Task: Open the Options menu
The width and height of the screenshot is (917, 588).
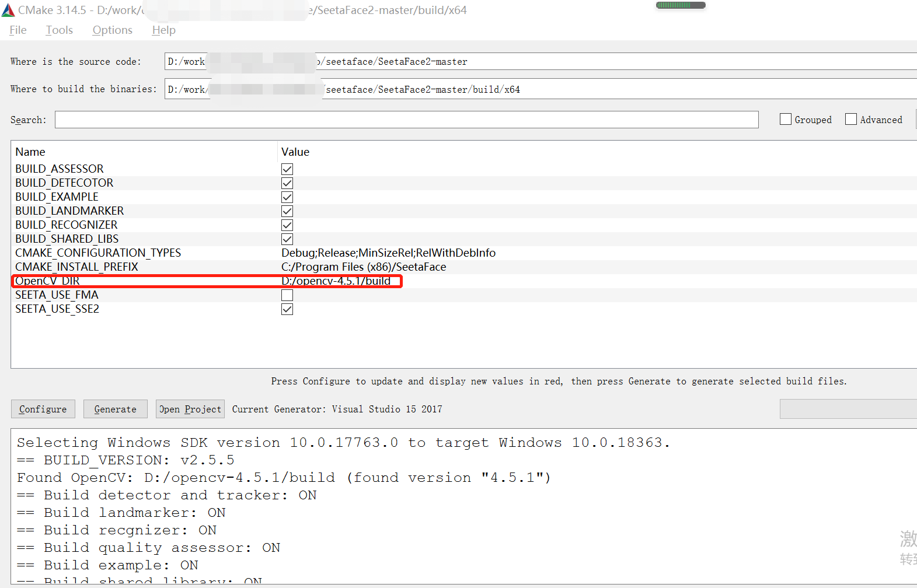Action: pos(113,30)
